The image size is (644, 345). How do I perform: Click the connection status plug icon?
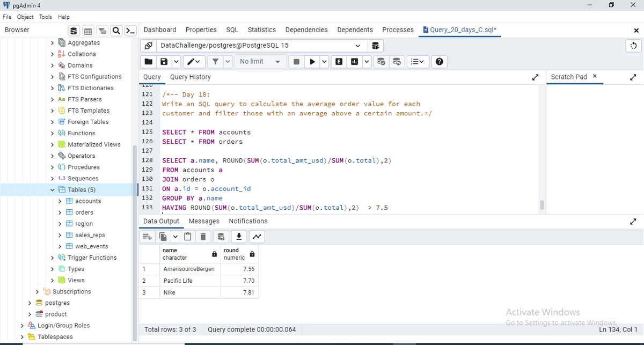(148, 46)
